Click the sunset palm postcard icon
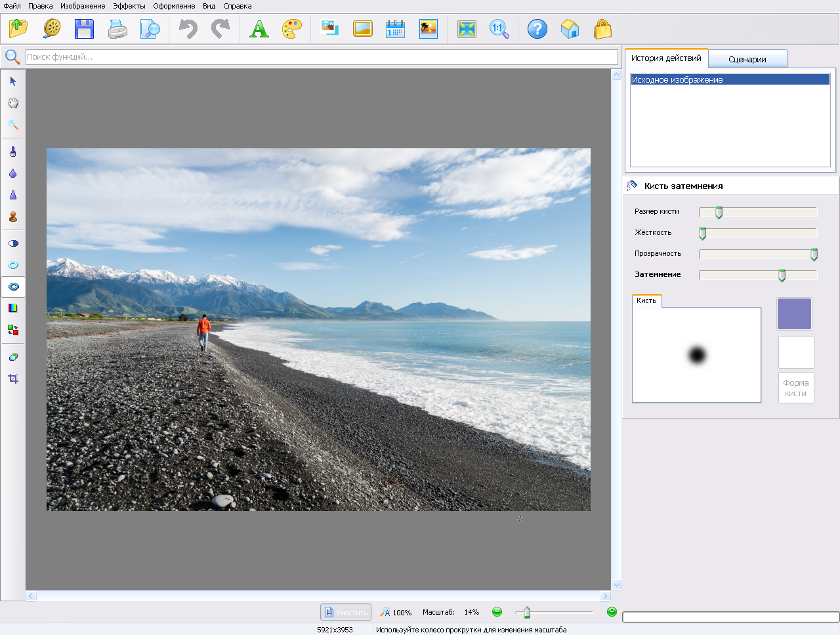The image size is (840, 635). [428, 29]
